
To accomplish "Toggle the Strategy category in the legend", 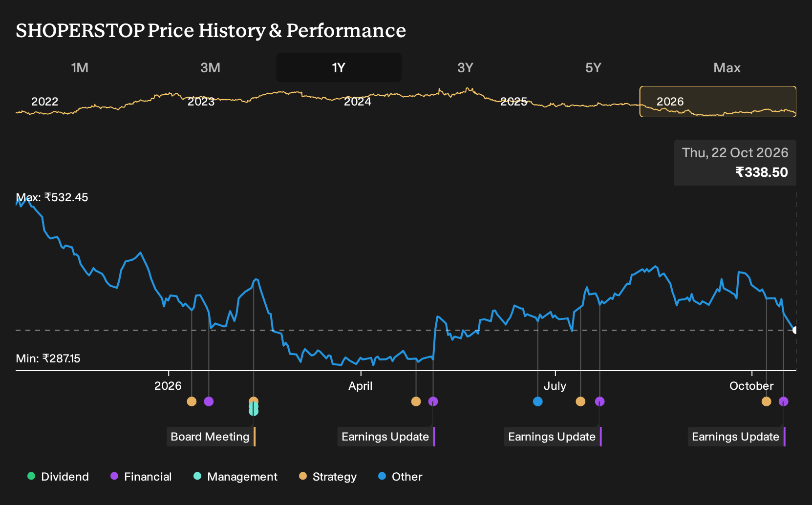I will 328,477.
